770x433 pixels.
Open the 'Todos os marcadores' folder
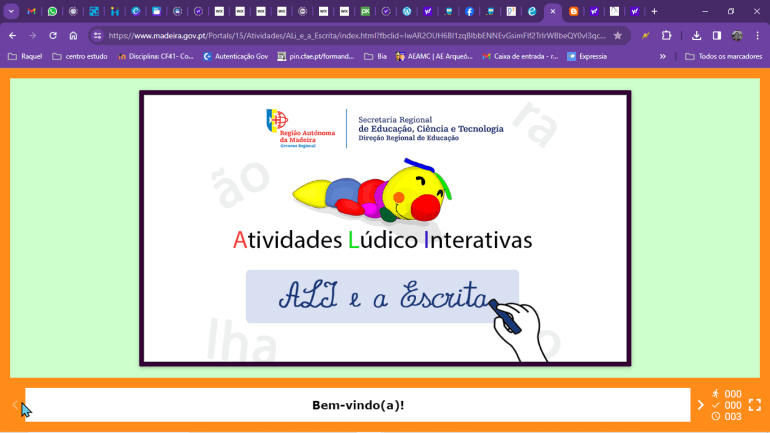pyautogui.click(x=723, y=56)
